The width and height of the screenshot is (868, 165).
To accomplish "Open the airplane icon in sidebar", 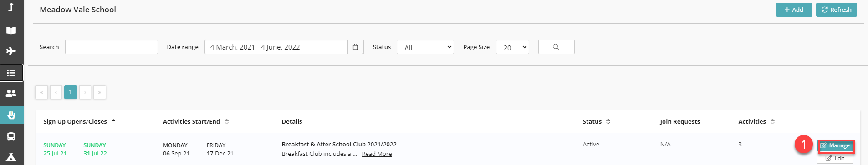I will pyautogui.click(x=11, y=51).
